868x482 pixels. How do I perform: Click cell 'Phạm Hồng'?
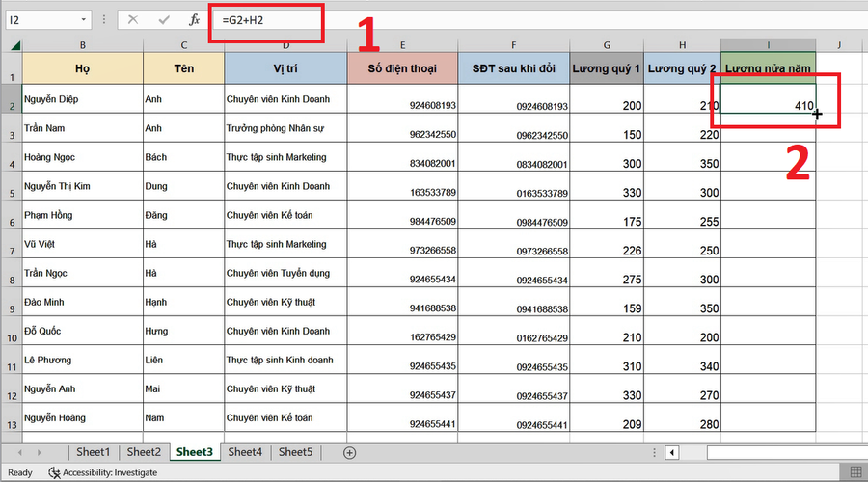pos(83,215)
